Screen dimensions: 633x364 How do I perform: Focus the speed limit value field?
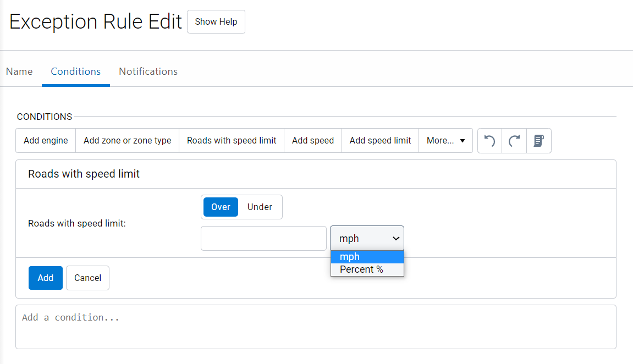point(263,238)
